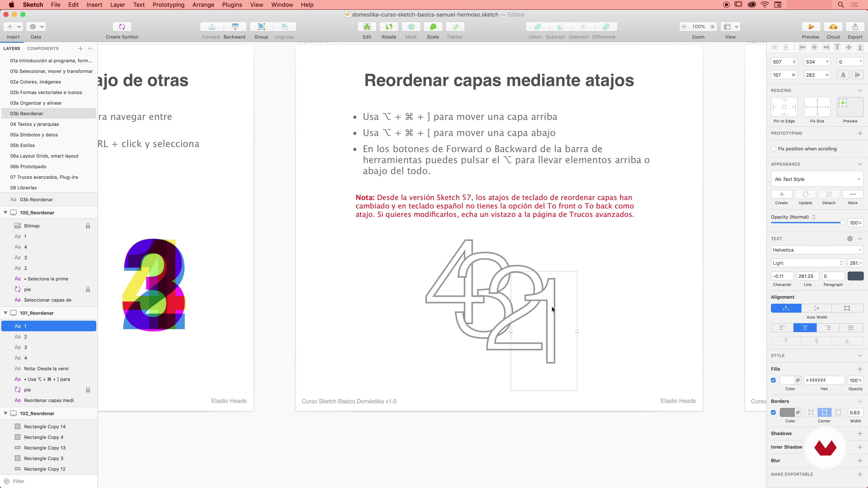Collapse the 102_Reordenar artboard
Image resolution: width=868 pixels, height=488 pixels.
[x=5, y=413]
